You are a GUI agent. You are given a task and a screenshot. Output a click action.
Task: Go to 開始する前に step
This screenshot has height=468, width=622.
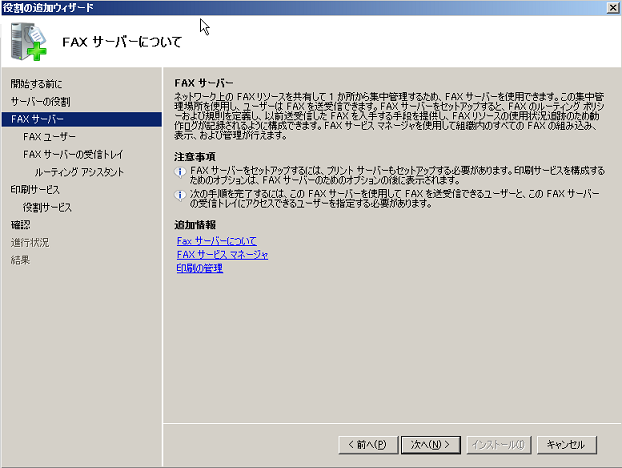[36, 84]
